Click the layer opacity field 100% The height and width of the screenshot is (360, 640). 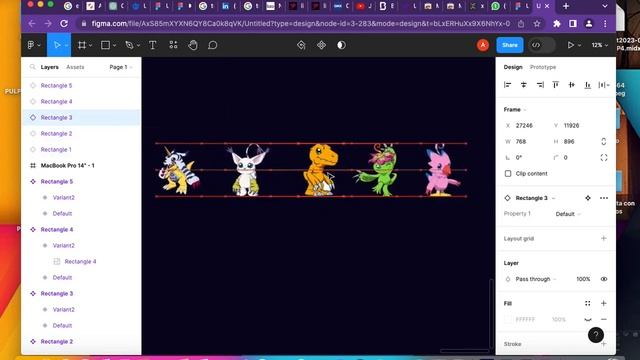coord(583,279)
